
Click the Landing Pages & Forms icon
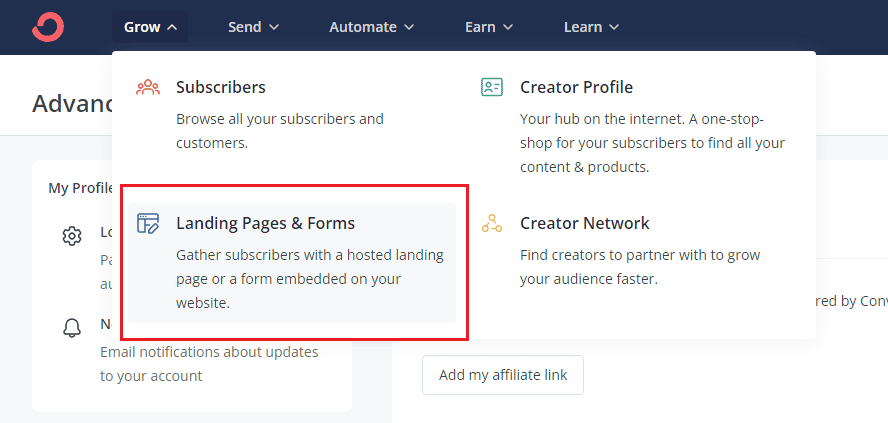tap(148, 224)
